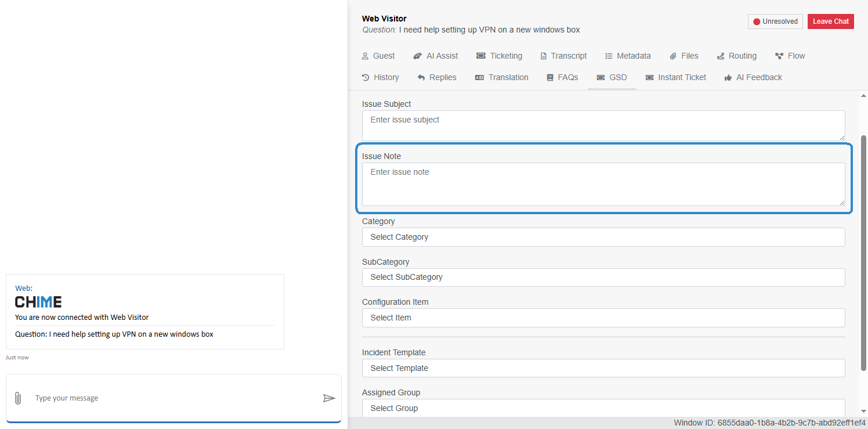Click the 'Incident Template' label

click(x=393, y=352)
